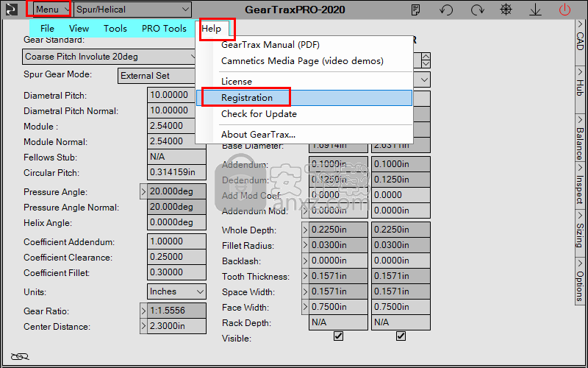The image size is (588, 368).
Task: Toggle the left column Visible checkbox
Action: point(338,336)
